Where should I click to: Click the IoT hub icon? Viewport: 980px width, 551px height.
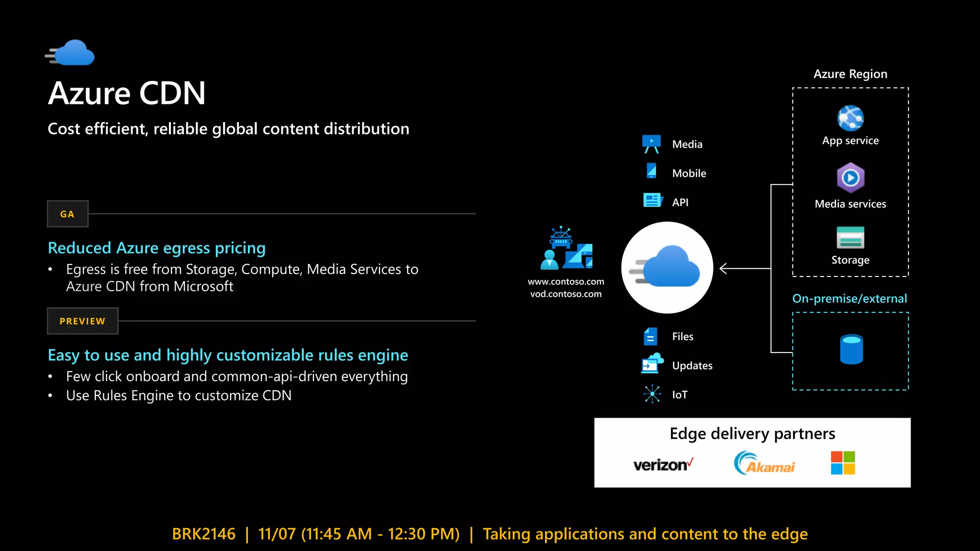click(652, 394)
